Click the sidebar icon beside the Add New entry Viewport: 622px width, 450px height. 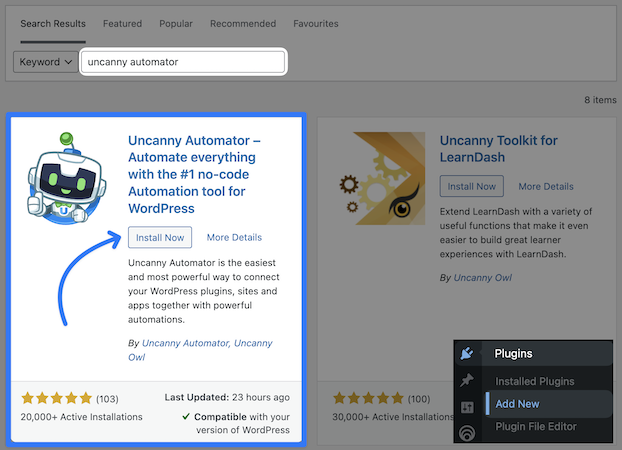click(x=467, y=407)
